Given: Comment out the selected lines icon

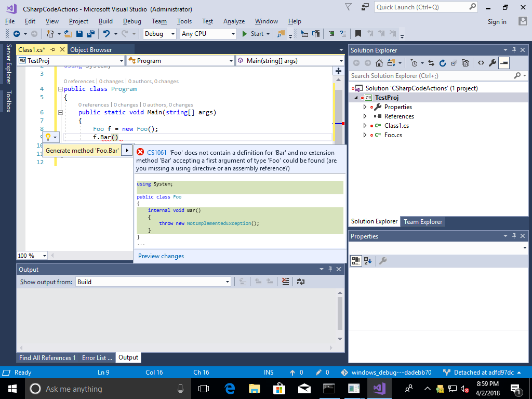Looking at the screenshot, I should pos(331,34).
